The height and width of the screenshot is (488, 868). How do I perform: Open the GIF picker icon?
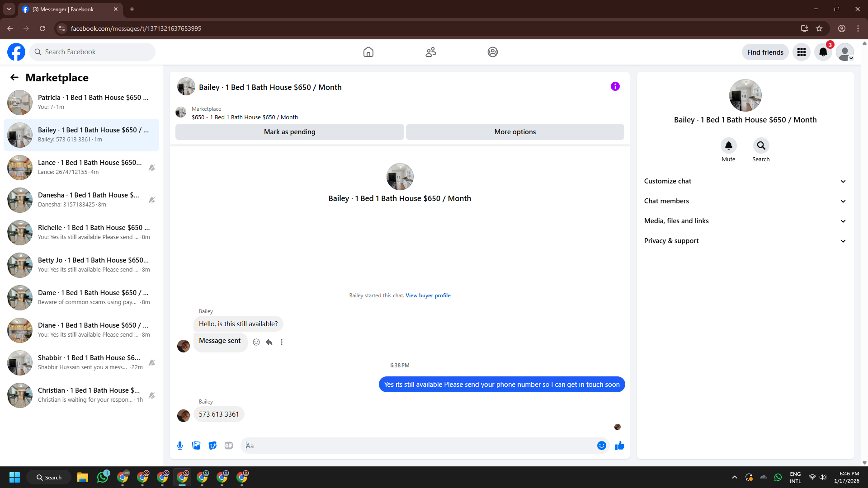(229, 446)
